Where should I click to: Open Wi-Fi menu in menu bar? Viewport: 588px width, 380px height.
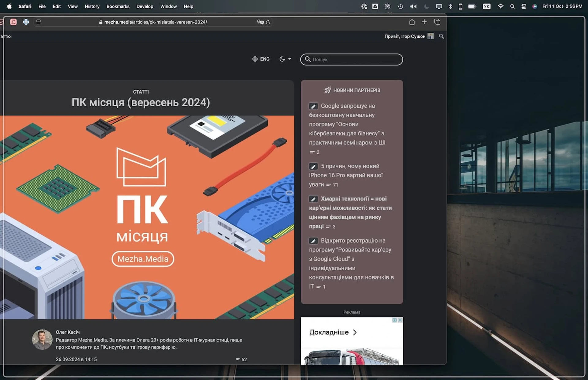click(x=500, y=6)
